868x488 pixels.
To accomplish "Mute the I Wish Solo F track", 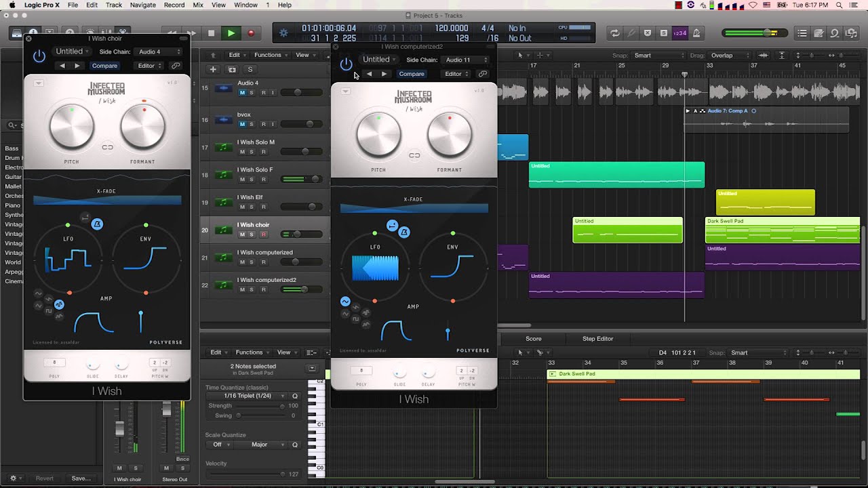I will [242, 179].
